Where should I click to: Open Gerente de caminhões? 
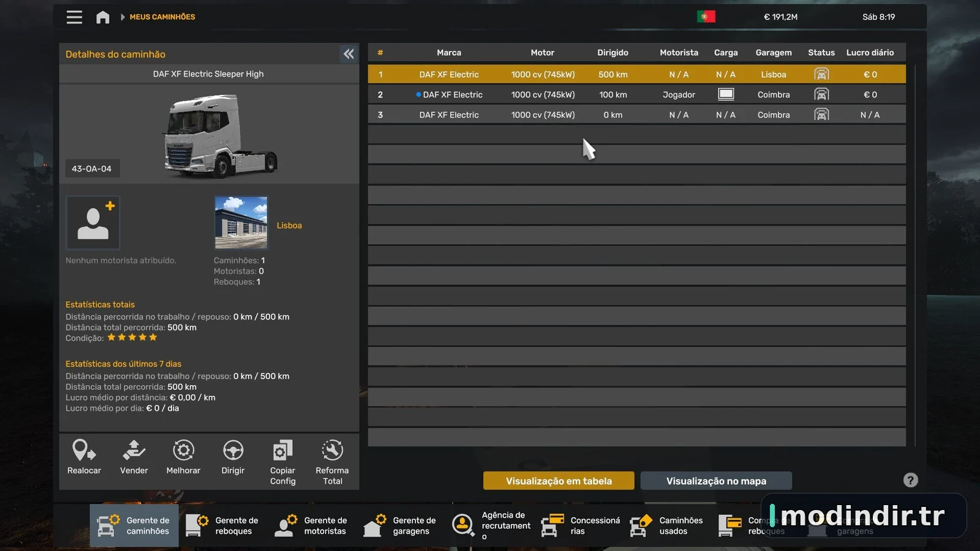pos(134,525)
